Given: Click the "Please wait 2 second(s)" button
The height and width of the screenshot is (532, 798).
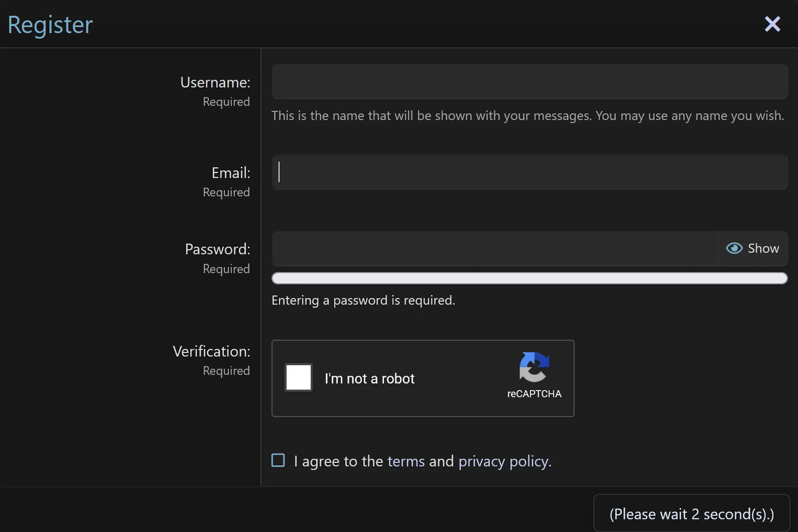Looking at the screenshot, I should [691, 513].
